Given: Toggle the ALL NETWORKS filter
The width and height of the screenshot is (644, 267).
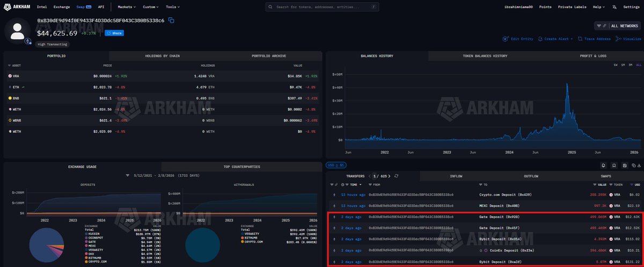Looking at the screenshot, I should [x=618, y=25].
